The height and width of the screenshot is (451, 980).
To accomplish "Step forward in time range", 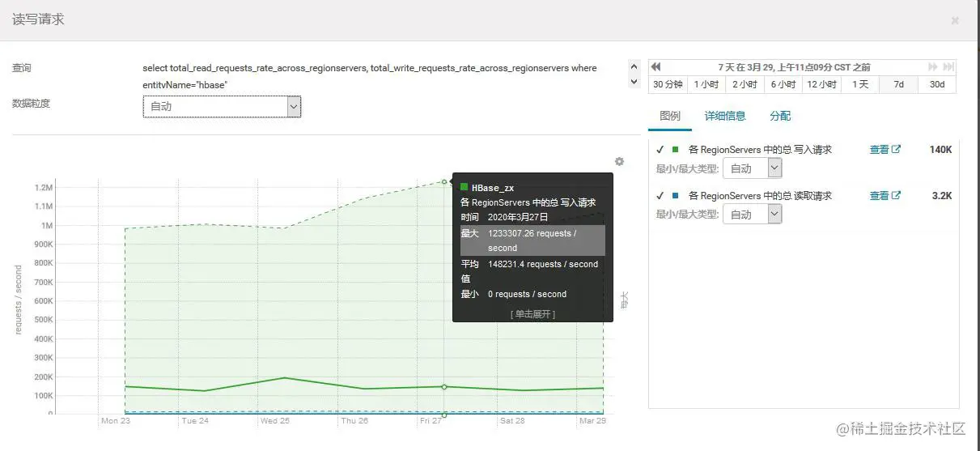I will tap(932, 66).
